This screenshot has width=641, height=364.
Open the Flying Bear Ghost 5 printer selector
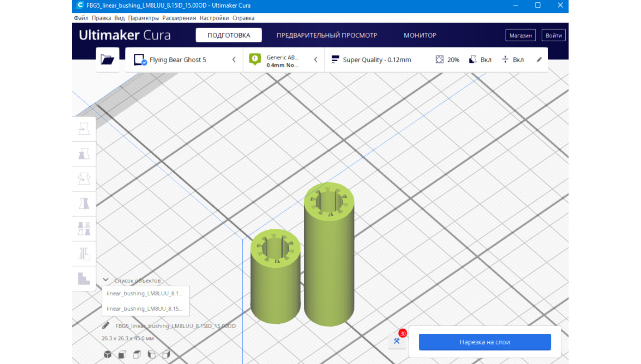[x=184, y=60]
